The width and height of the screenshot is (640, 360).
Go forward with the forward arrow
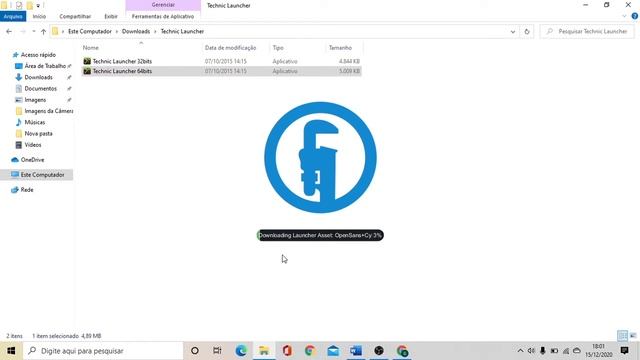tap(23, 31)
